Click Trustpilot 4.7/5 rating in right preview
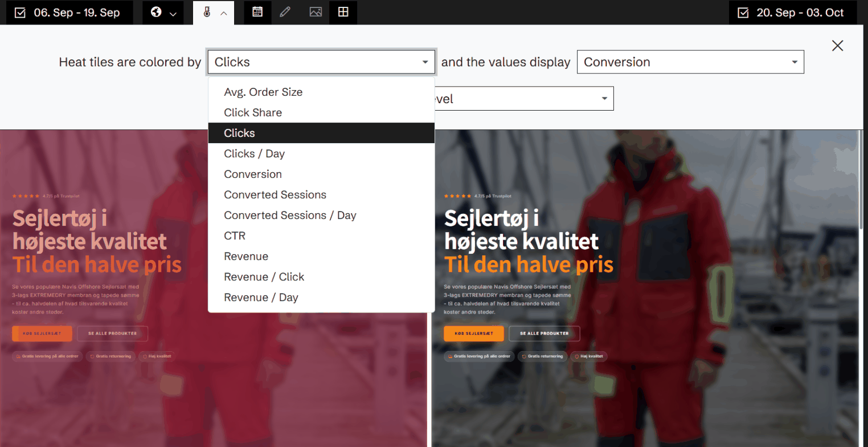Screen dimensions: 868x447 pos(477,196)
